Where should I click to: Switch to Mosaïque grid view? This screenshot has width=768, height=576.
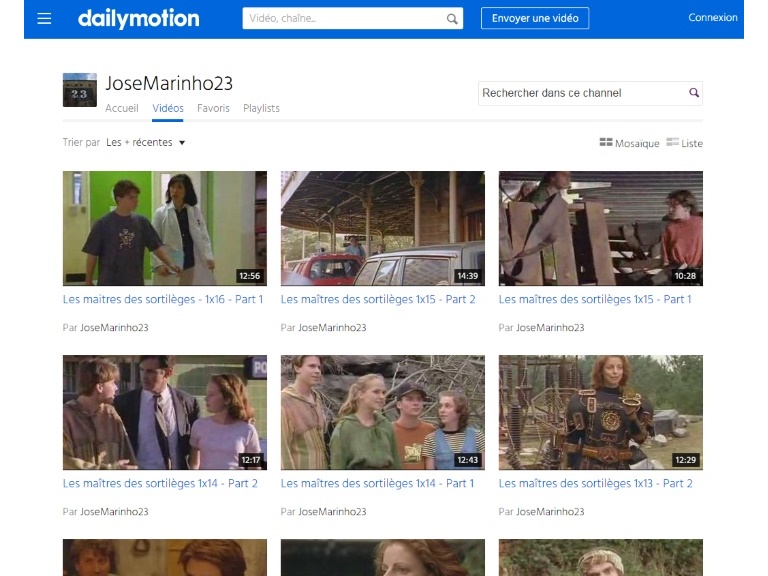pyautogui.click(x=629, y=143)
